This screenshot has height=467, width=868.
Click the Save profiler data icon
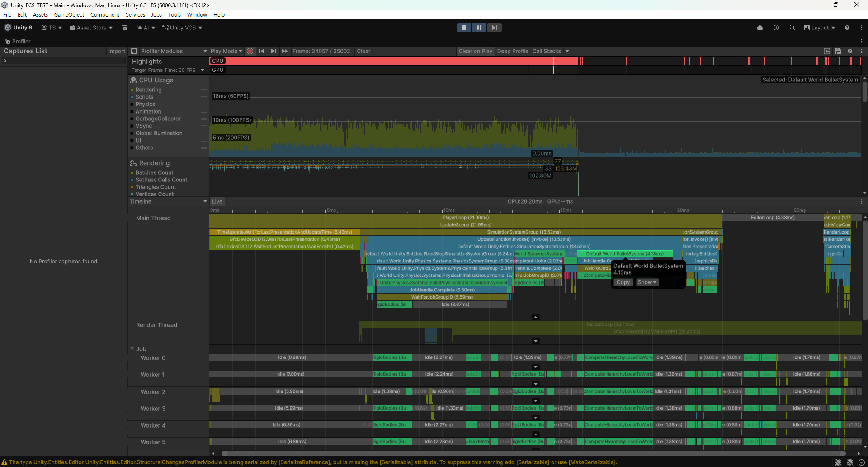pos(838,51)
